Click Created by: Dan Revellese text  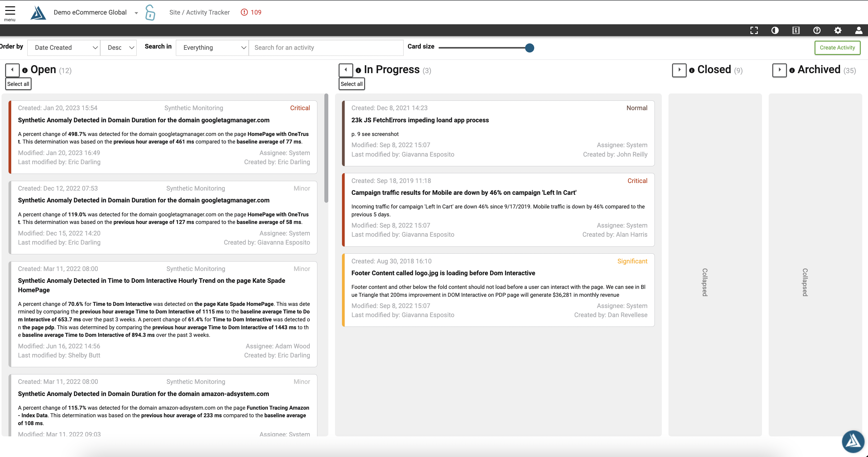click(610, 315)
